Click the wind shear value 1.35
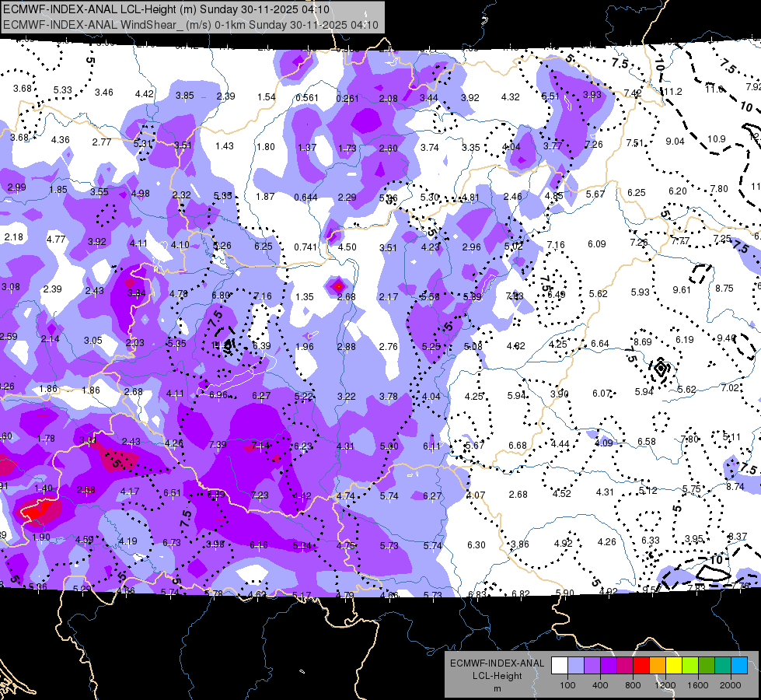This screenshot has width=761, height=700. (x=305, y=297)
